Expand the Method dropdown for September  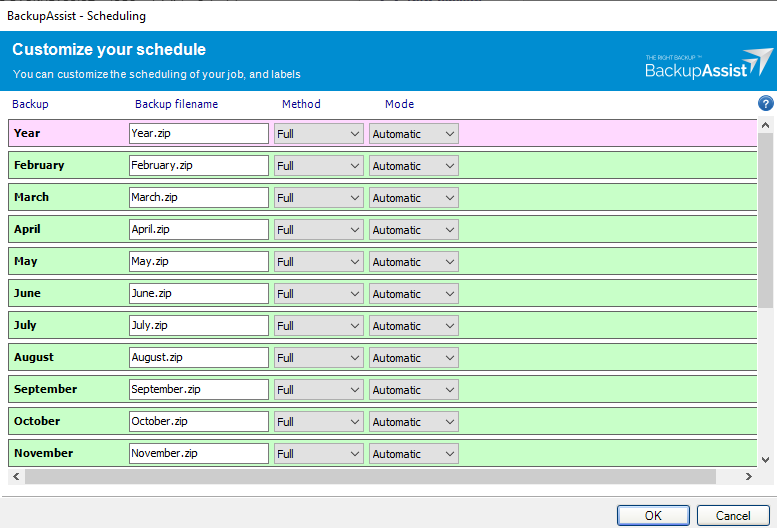(x=319, y=390)
